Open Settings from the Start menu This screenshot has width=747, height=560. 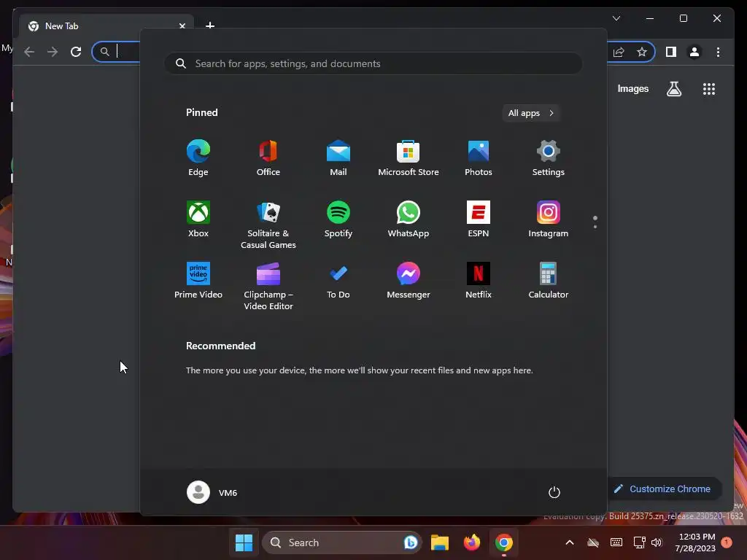549,157
